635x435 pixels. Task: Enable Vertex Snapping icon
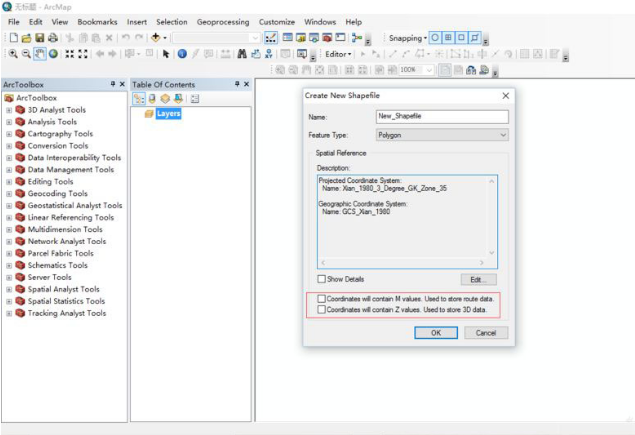pyautogui.click(x=461, y=38)
